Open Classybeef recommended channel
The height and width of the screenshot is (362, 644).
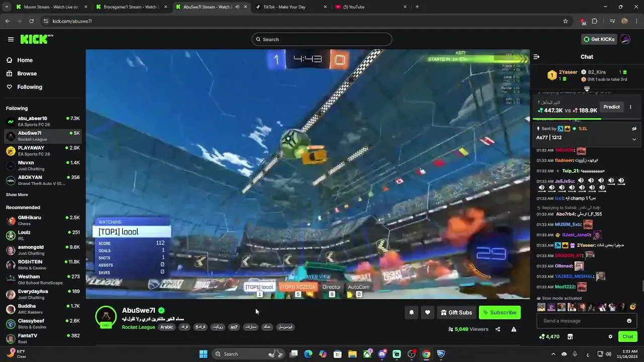(43, 324)
